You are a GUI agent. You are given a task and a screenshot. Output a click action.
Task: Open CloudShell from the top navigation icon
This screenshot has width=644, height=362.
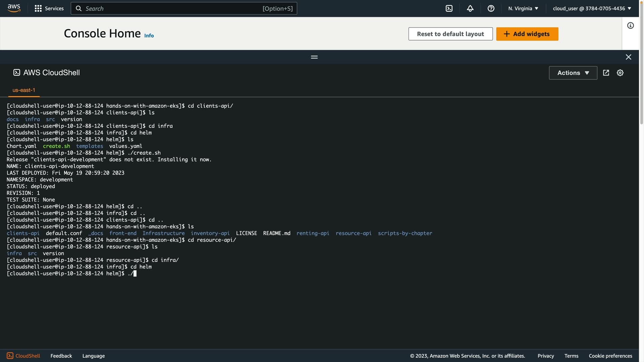pos(449,8)
